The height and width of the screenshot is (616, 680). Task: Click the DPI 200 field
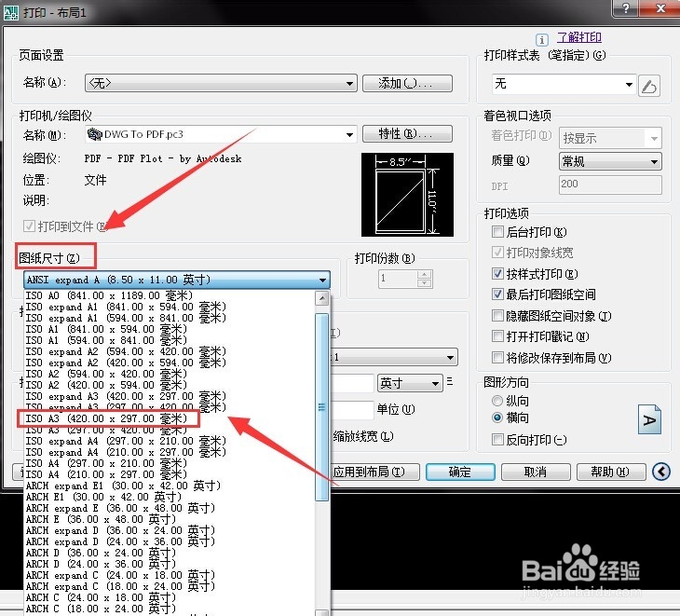point(610,185)
